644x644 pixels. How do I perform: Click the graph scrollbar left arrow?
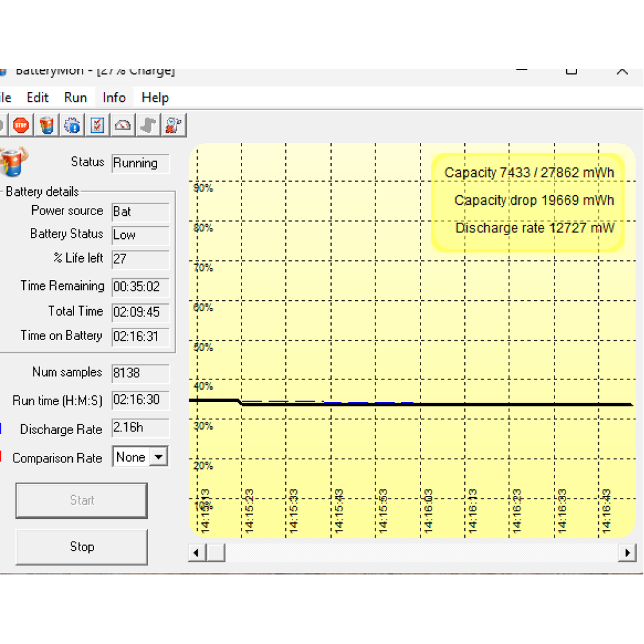[x=197, y=553]
